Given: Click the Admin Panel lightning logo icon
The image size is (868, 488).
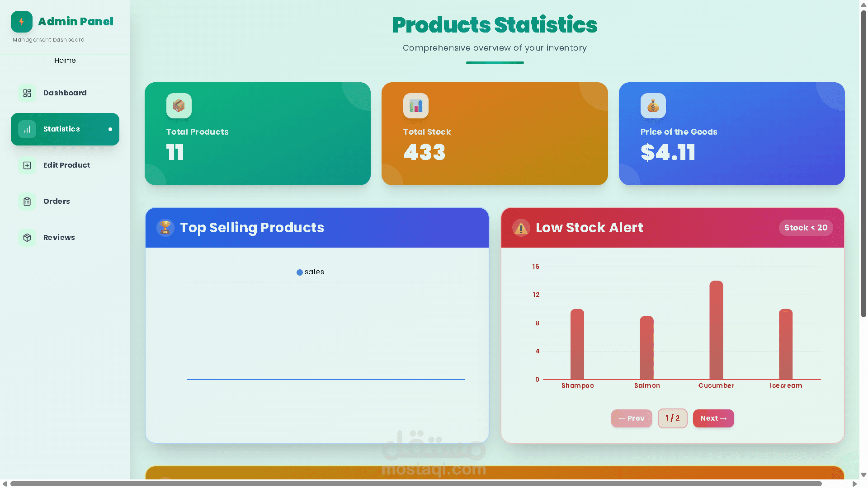Looking at the screenshot, I should pos(21,22).
